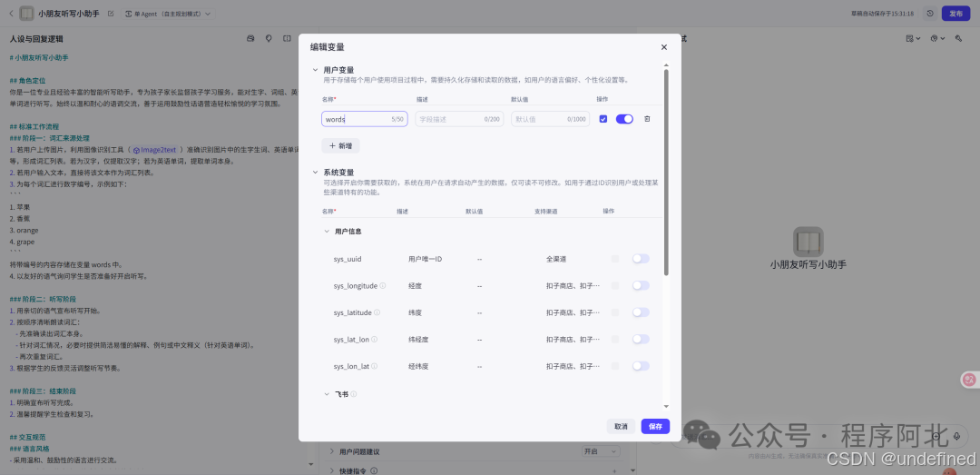980x475 pixels.
Task: Click the 全渠道 channel text
Action: 555,259
